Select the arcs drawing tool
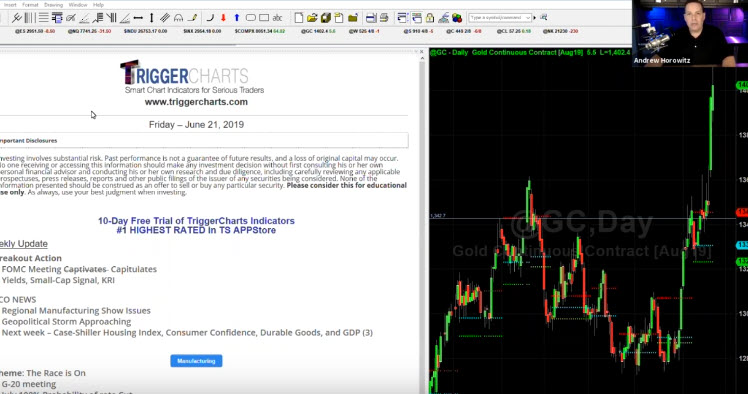Viewport: 748px width, 394px height. click(x=178, y=18)
